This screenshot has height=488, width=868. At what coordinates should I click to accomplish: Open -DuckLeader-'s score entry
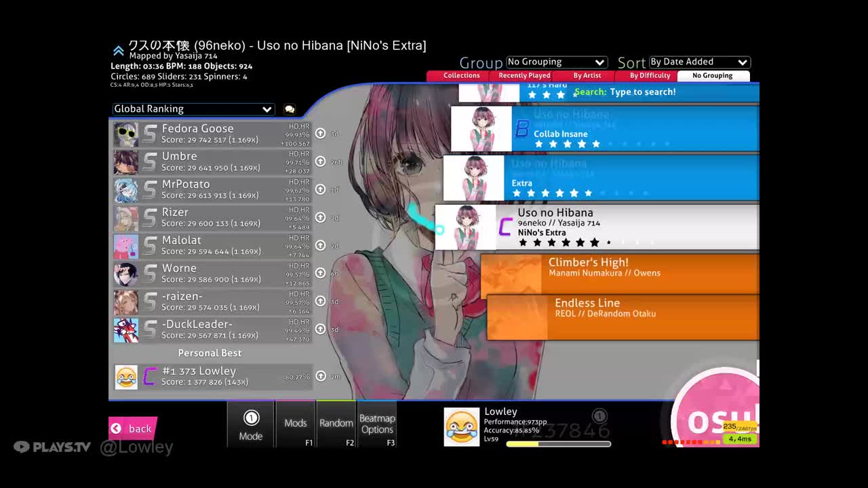click(211, 330)
